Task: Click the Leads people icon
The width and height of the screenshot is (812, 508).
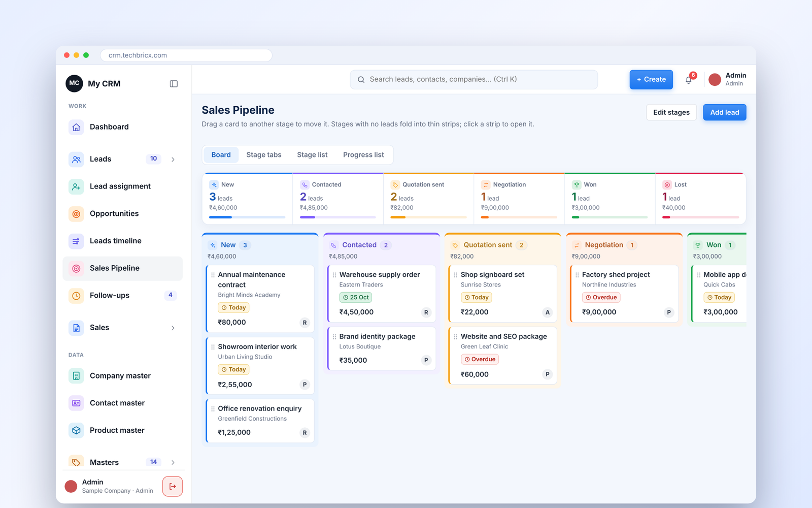Action: click(x=76, y=159)
